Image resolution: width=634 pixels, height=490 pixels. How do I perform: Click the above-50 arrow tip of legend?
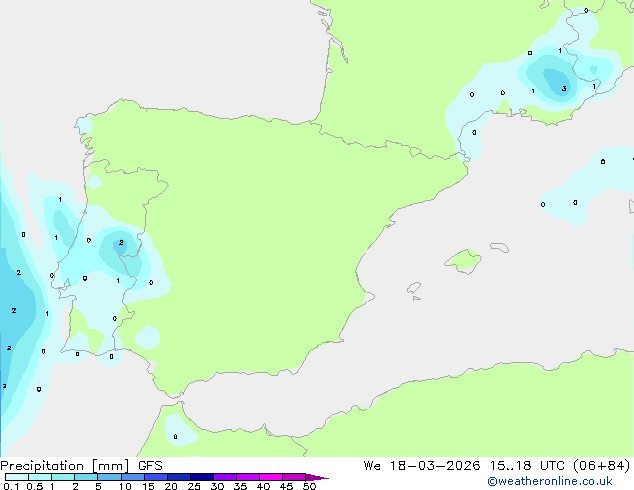(x=317, y=477)
